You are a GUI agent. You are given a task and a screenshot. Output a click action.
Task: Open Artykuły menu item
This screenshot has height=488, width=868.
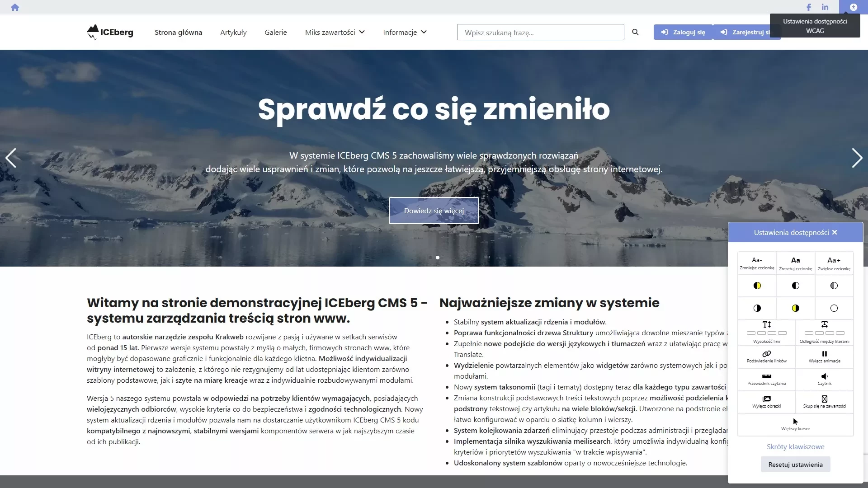coord(233,32)
